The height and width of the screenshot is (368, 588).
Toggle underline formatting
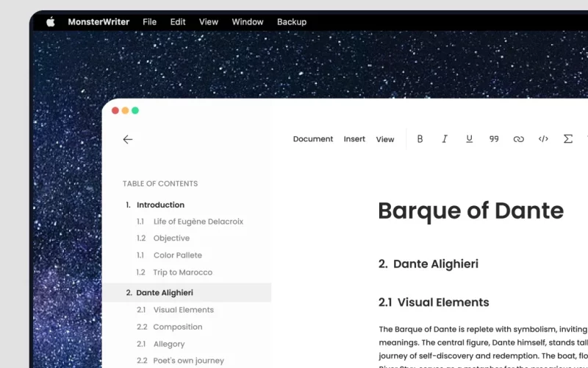[x=469, y=139]
